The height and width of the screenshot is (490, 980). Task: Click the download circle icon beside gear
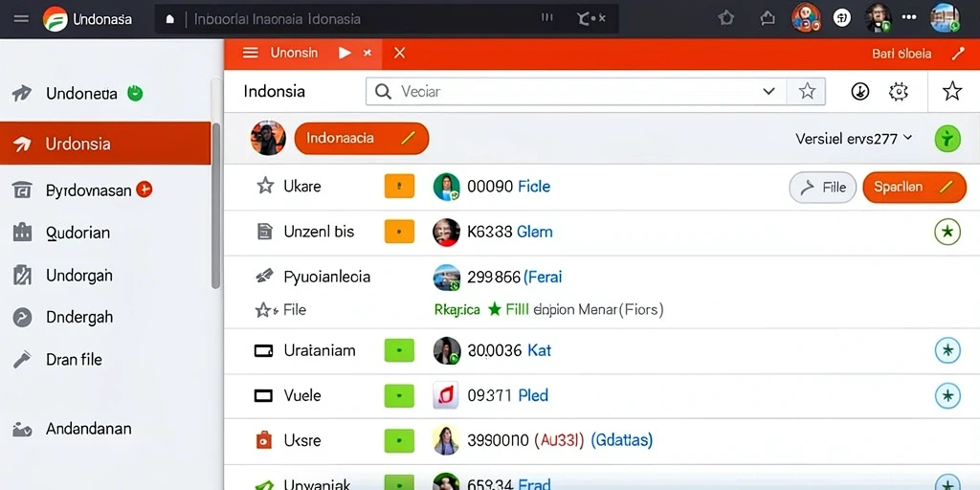pos(860,92)
